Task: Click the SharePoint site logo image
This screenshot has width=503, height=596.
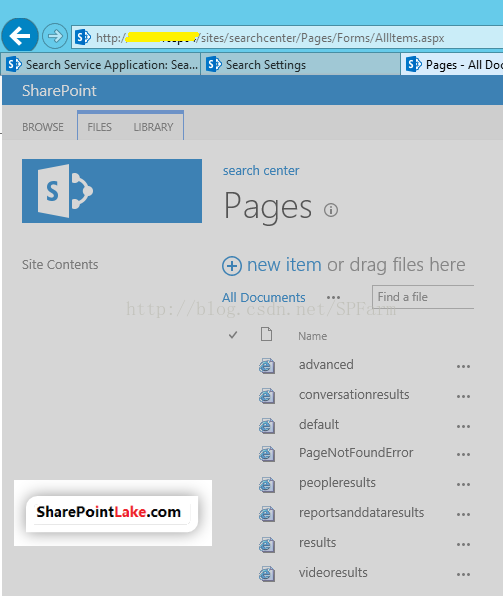Action: (x=112, y=191)
